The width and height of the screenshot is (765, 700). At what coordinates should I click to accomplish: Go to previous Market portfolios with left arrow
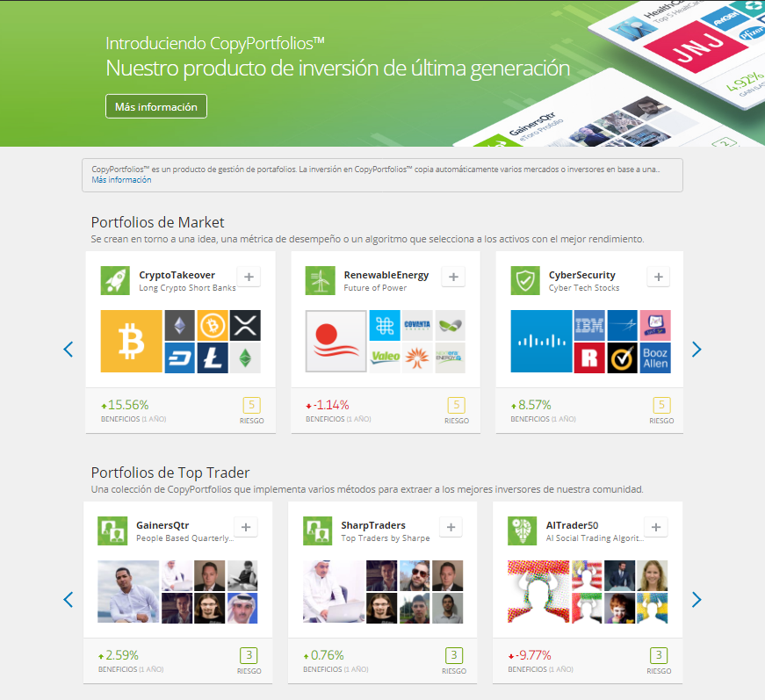click(69, 350)
